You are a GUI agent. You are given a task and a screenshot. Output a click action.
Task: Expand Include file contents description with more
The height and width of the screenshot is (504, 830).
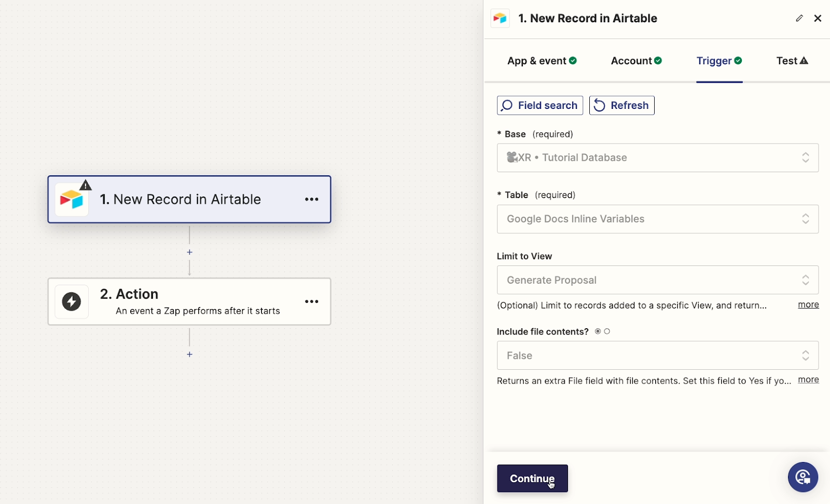[x=808, y=380]
